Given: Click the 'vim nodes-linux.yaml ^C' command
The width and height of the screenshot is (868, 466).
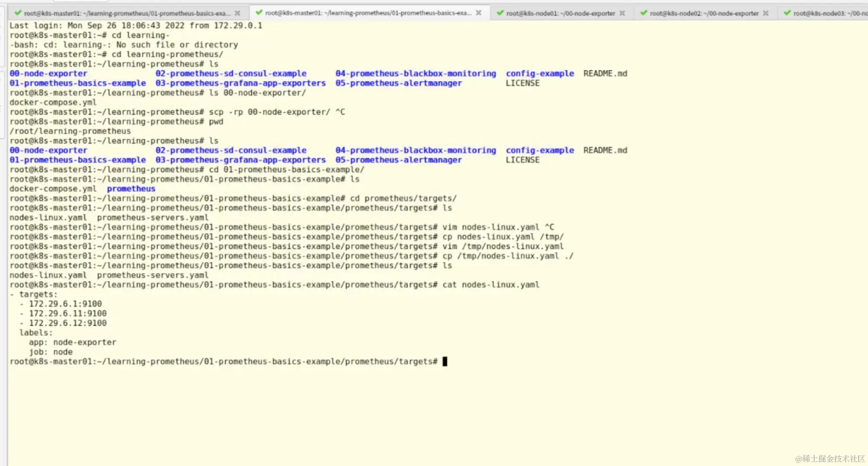Looking at the screenshot, I should (498, 228).
